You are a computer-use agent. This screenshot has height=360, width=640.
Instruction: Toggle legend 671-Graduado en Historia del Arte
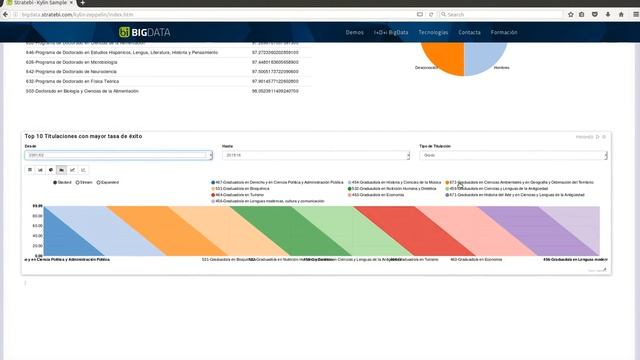(x=515, y=195)
